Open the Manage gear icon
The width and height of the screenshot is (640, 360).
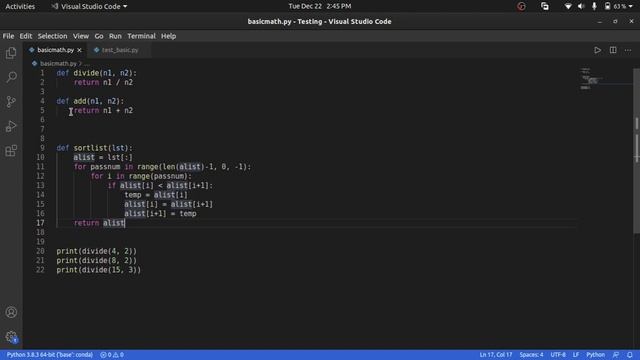point(11,337)
